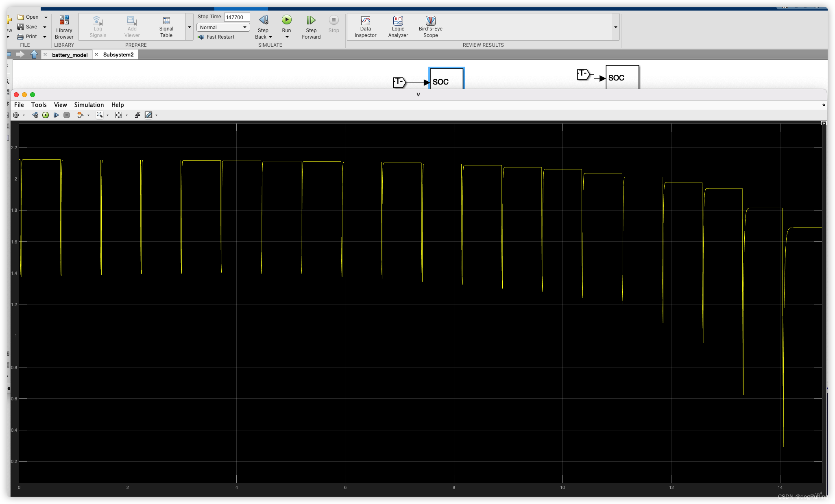Click scale axes limits icon
835x504 pixels.
click(119, 115)
